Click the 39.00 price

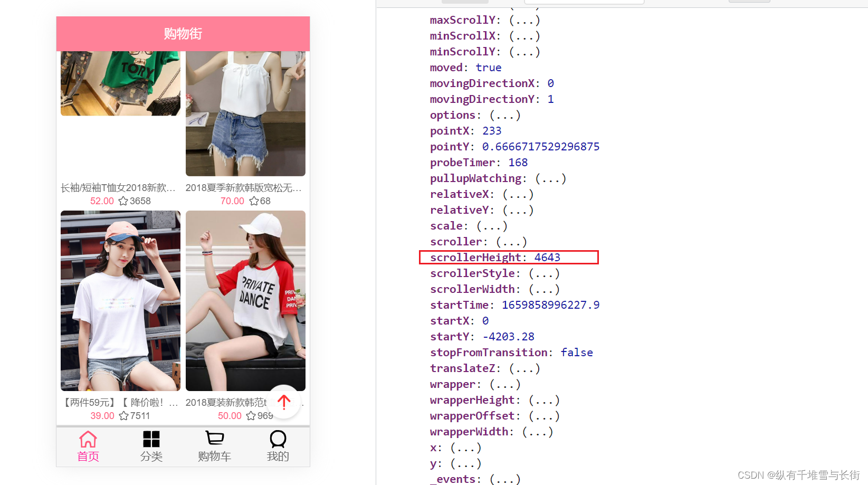pos(102,416)
